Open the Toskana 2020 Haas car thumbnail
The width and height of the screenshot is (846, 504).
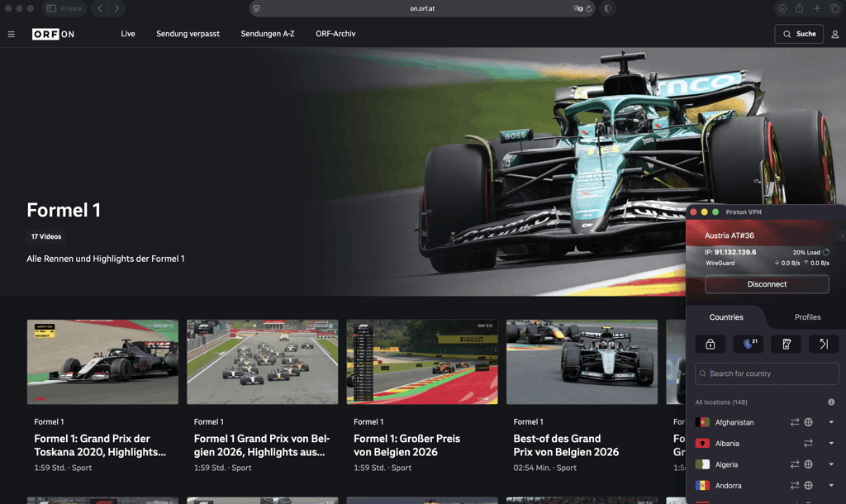(102, 362)
